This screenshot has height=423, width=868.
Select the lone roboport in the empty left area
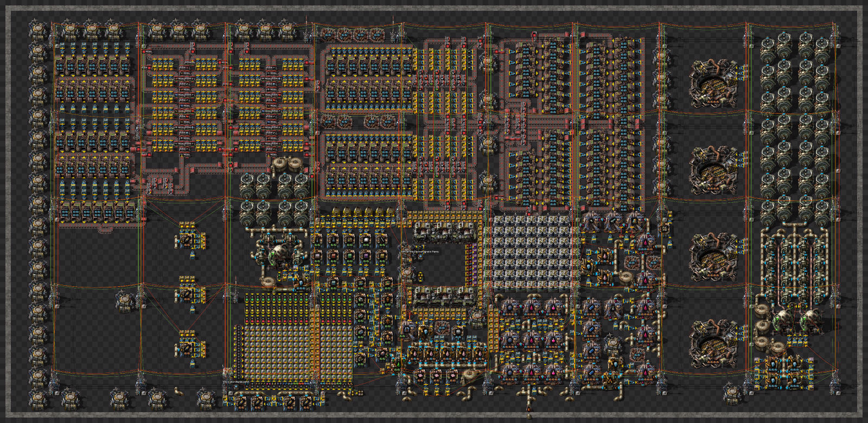point(126,302)
